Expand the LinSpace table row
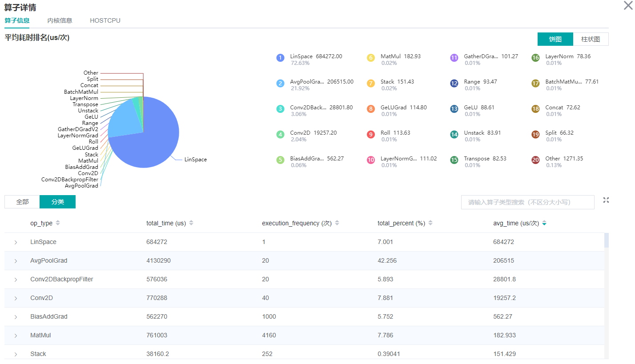635x364 pixels. [16, 242]
